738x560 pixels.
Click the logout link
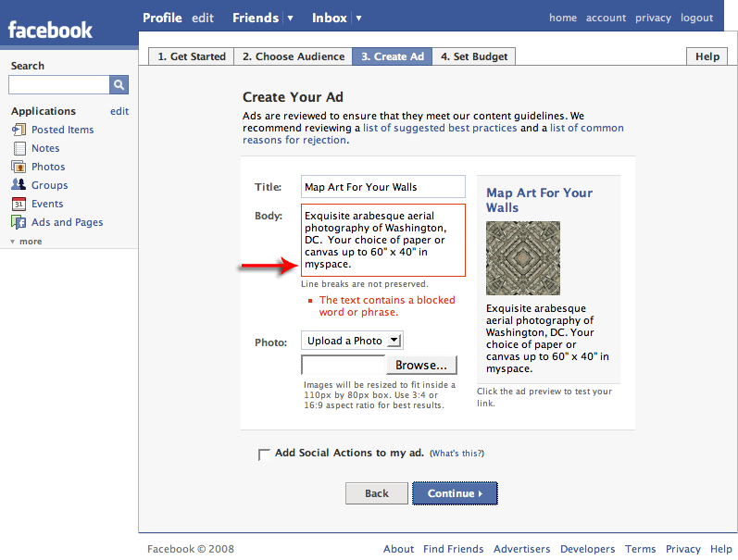point(696,18)
